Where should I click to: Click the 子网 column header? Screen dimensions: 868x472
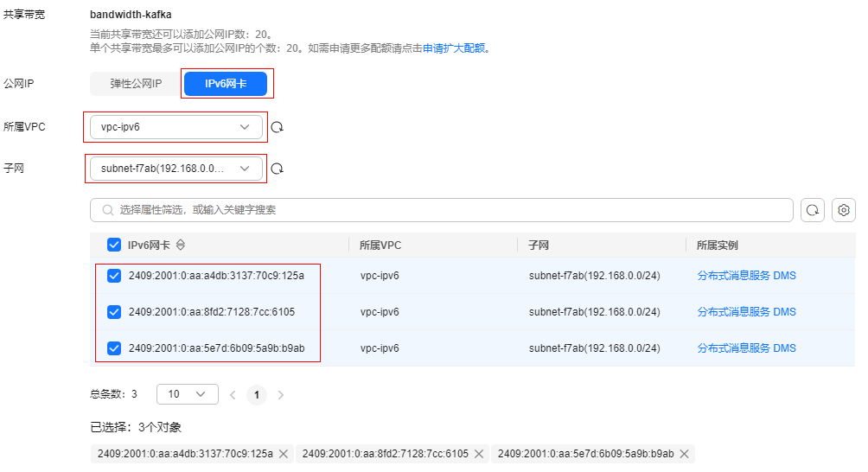click(x=538, y=246)
